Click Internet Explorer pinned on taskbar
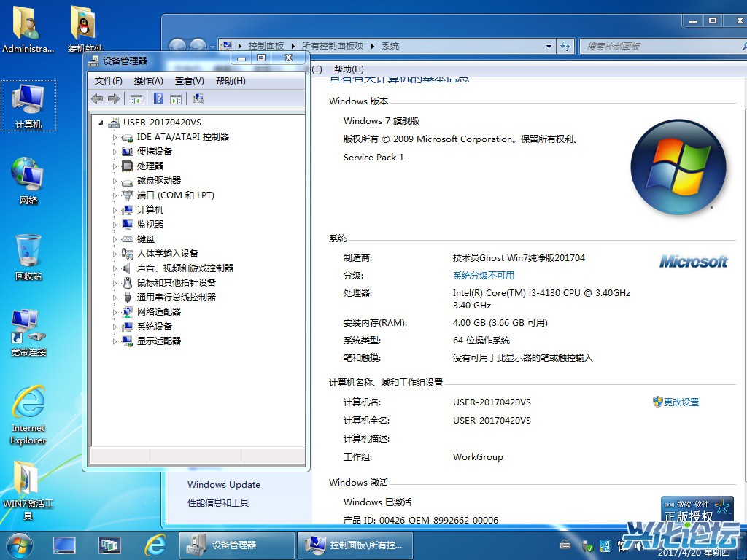The image size is (747, 560). coord(155,545)
